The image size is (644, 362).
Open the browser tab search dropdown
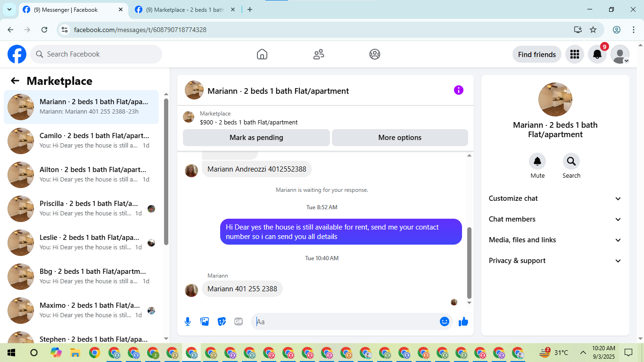pyautogui.click(x=9, y=9)
